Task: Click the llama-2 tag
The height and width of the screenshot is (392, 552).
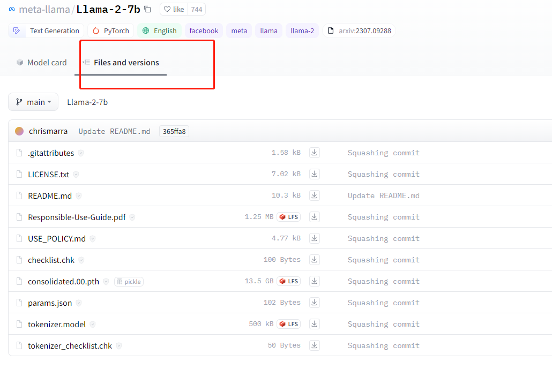Action: [302, 31]
